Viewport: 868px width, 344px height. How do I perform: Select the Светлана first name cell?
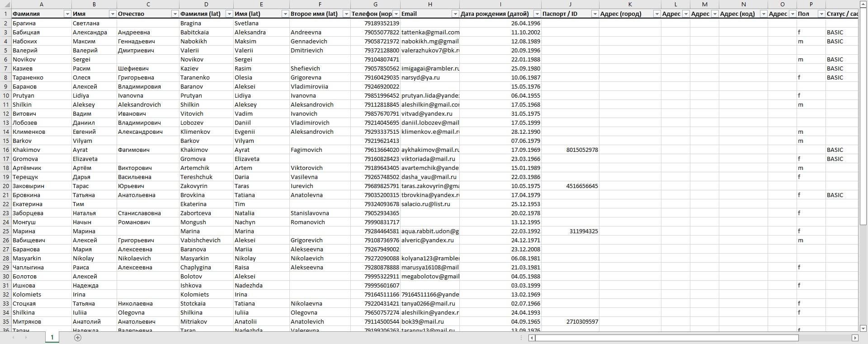(x=94, y=23)
